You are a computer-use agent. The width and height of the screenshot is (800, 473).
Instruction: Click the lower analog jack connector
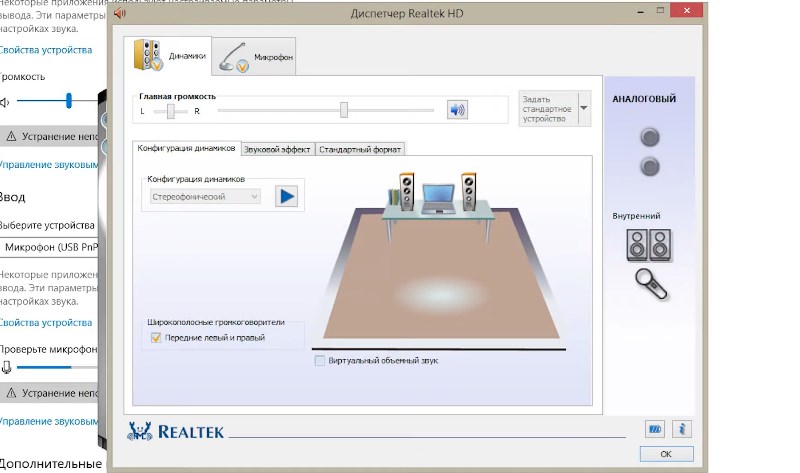click(x=649, y=167)
